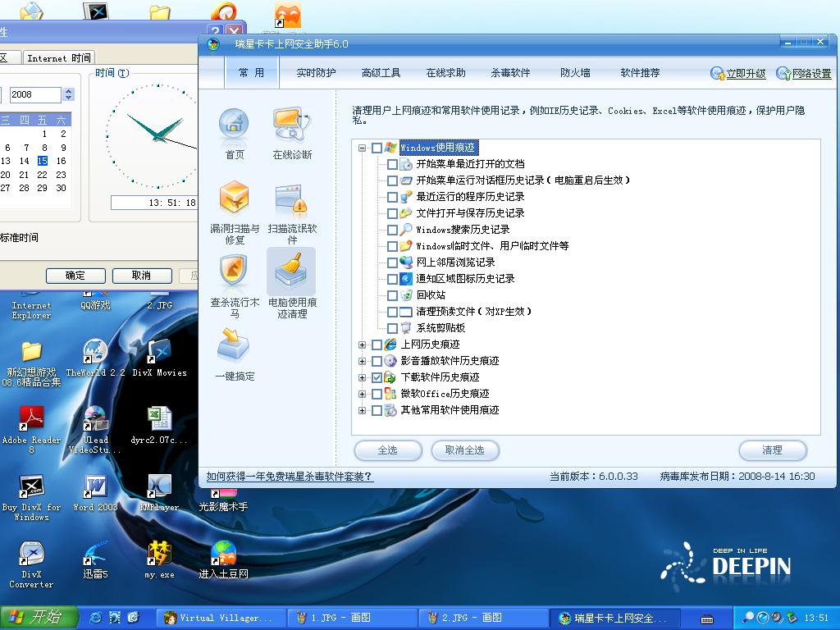This screenshot has height=630, width=840.
Task: Expand 上网历史痕迹 tree node
Action: pos(362,345)
